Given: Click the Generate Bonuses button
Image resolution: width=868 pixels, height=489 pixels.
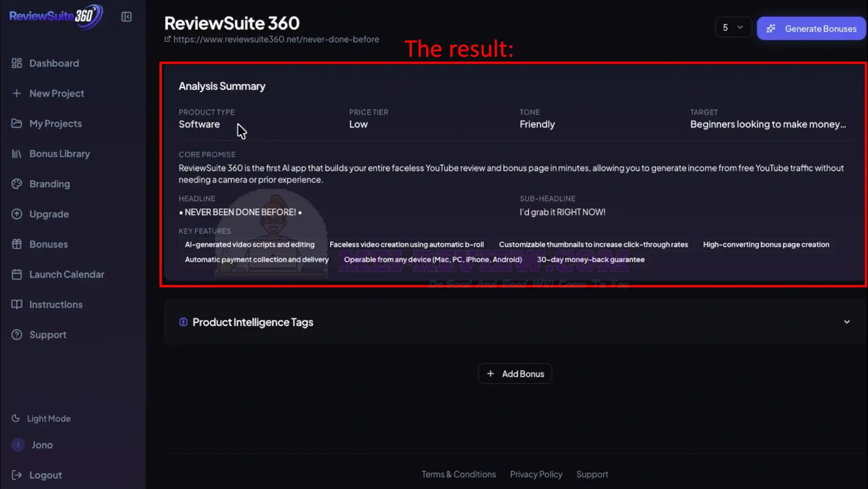Looking at the screenshot, I should click(x=811, y=29).
